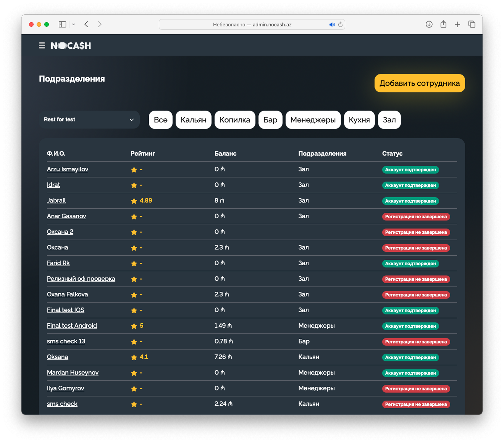The image size is (504, 443).
Task: Select the Бар filter tab
Action: click(x=270, y=120)
